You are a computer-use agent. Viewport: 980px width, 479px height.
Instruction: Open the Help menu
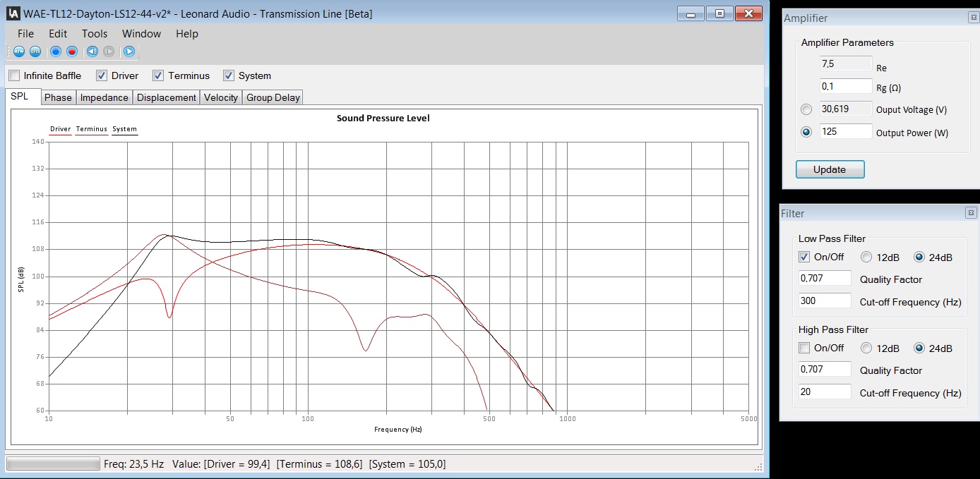[187, 34]
